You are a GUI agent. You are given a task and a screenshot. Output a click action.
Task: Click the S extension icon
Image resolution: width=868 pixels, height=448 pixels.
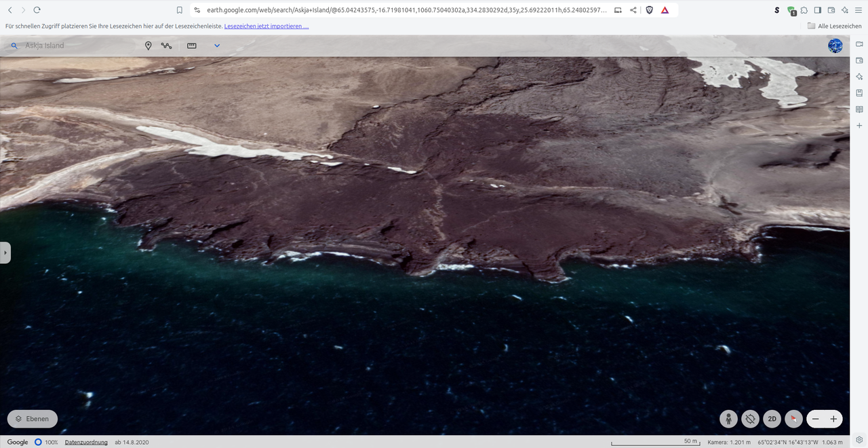(x=777, y=10)
